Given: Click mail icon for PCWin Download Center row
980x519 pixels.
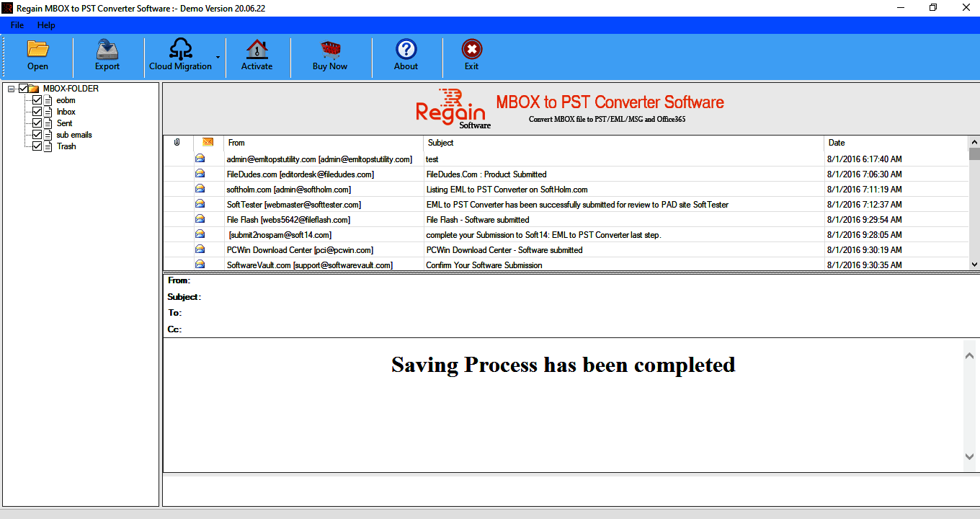Looking at the screenshot, I should tap(200, 249).
